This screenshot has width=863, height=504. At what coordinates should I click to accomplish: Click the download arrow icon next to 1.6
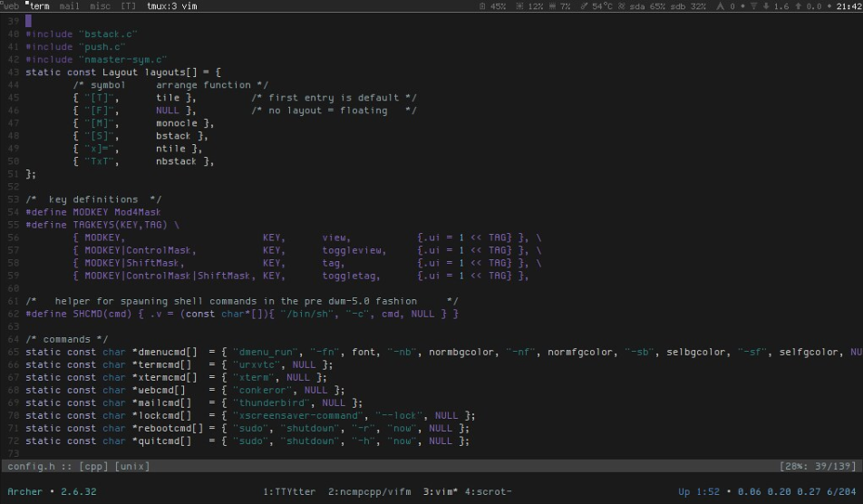tap(766, 6)
